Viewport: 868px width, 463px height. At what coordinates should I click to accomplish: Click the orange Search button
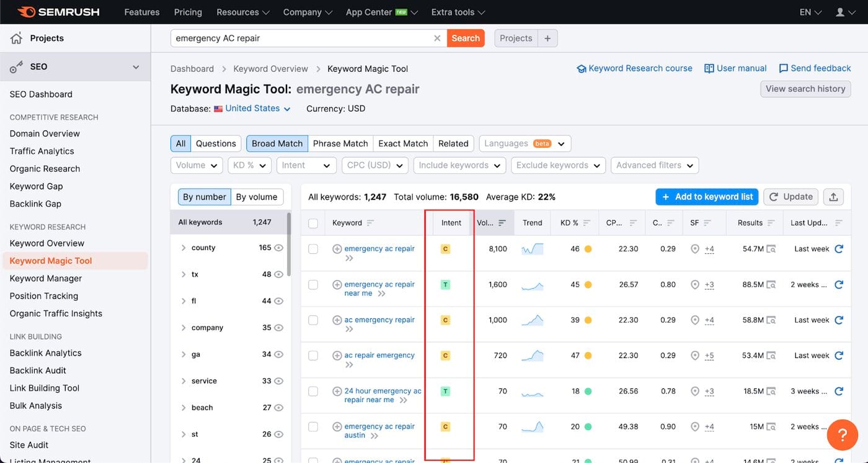[x=466, y=38]
